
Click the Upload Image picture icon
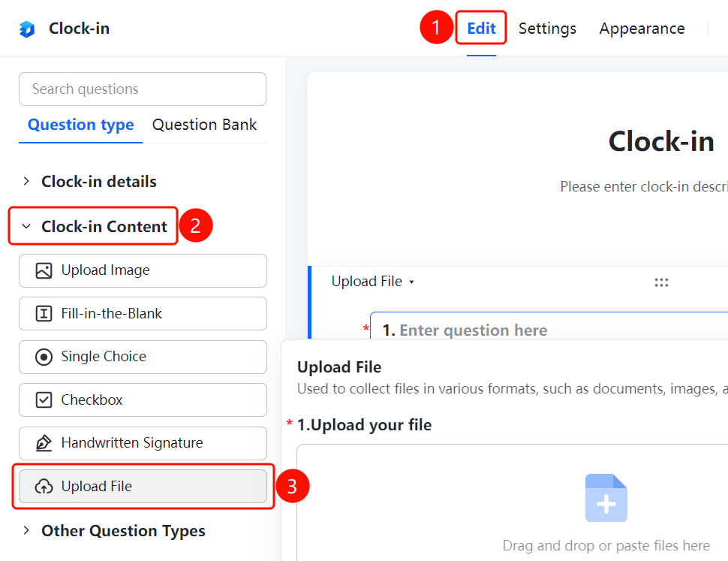pos(44,271)
